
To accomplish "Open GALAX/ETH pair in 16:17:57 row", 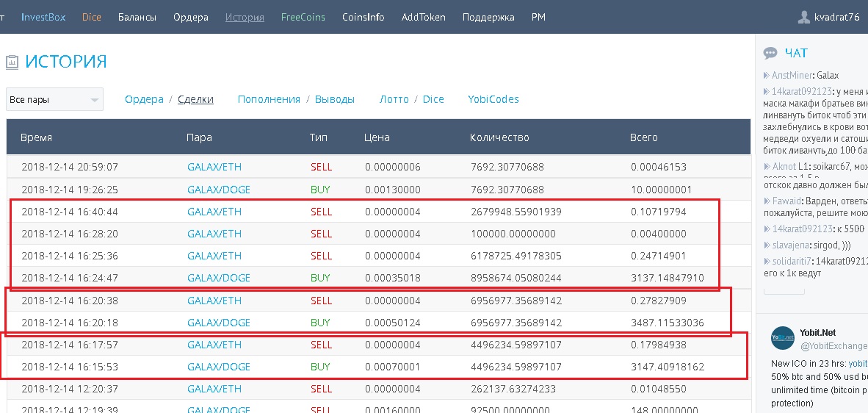I will [x=214, y=345].
